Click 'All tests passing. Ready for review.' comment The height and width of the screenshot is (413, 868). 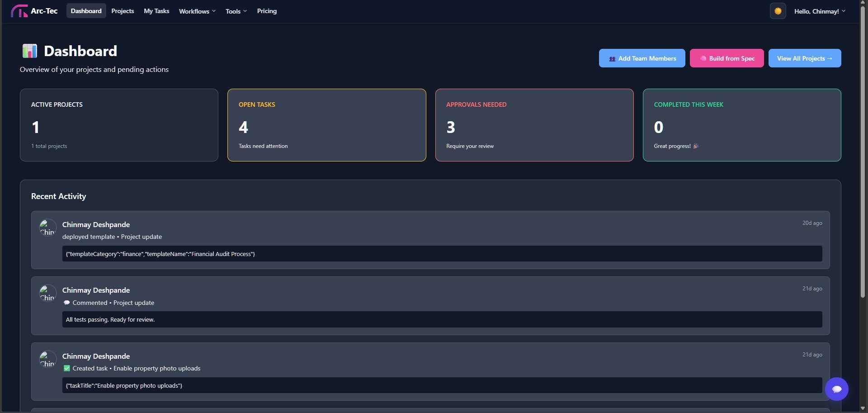[x=110, y=319]
